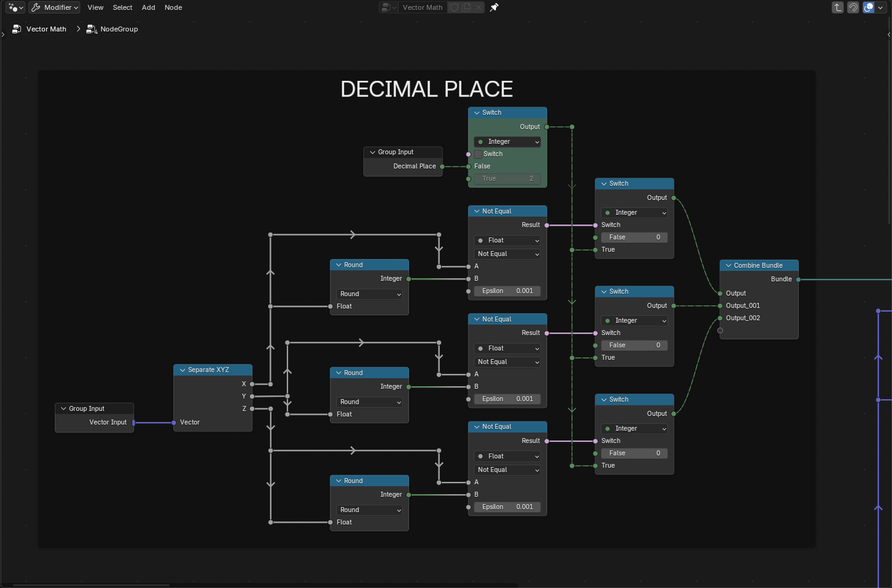
Task: Collapse the Combine Bundle node
Action: tap(729, 266)
